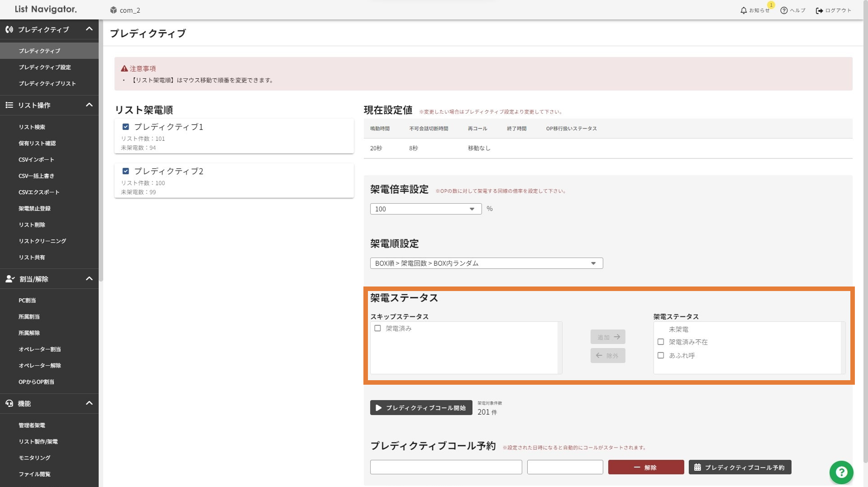Uncheck the プレディクティブ1 list checkbox
The height and width of the screenshot is (487, 868).
pyautogui.click(x=126, y=127)
